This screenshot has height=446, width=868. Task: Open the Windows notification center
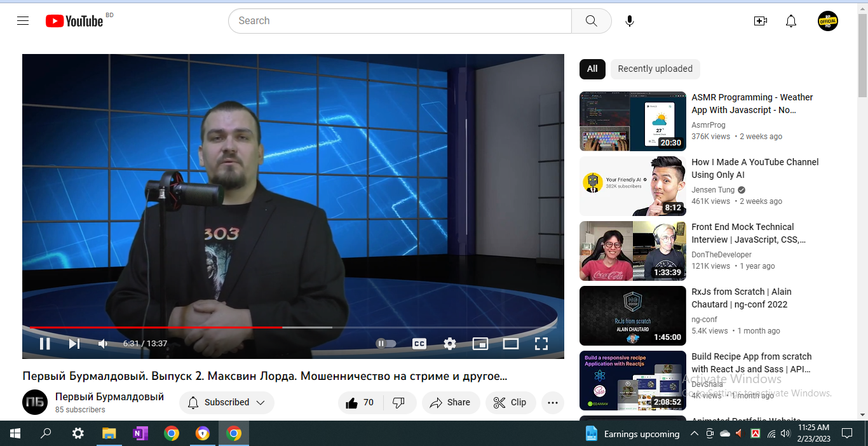pyautogui.click(x=847, y=433)
